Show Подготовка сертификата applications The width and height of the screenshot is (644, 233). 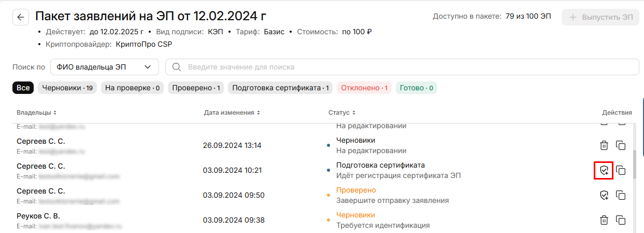pyautogui.click(x=280, y=88)
